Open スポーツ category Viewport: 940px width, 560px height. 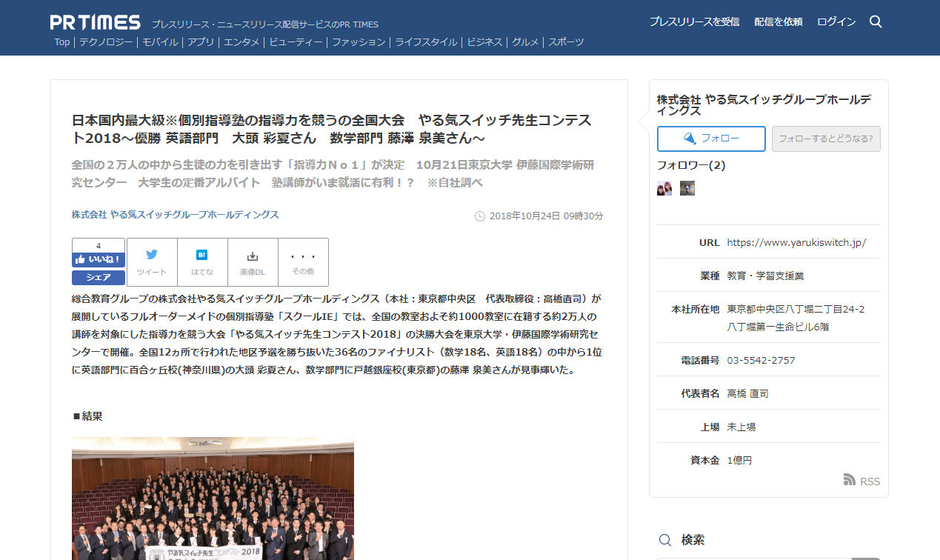566,42
